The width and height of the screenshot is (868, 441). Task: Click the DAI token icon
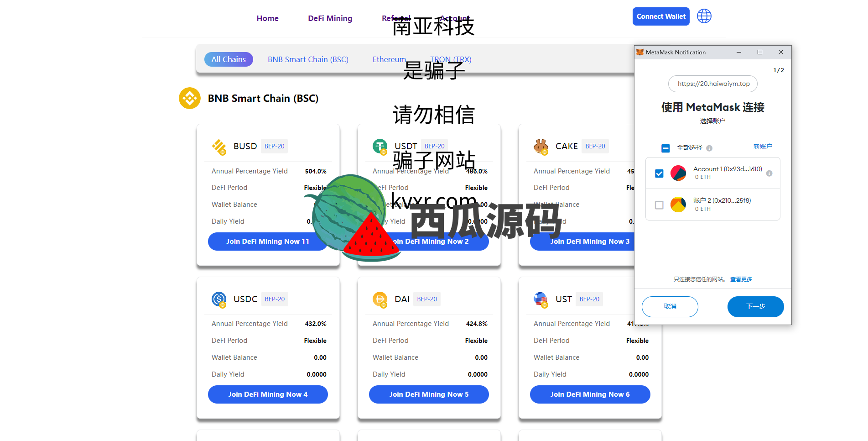[380, 299]
